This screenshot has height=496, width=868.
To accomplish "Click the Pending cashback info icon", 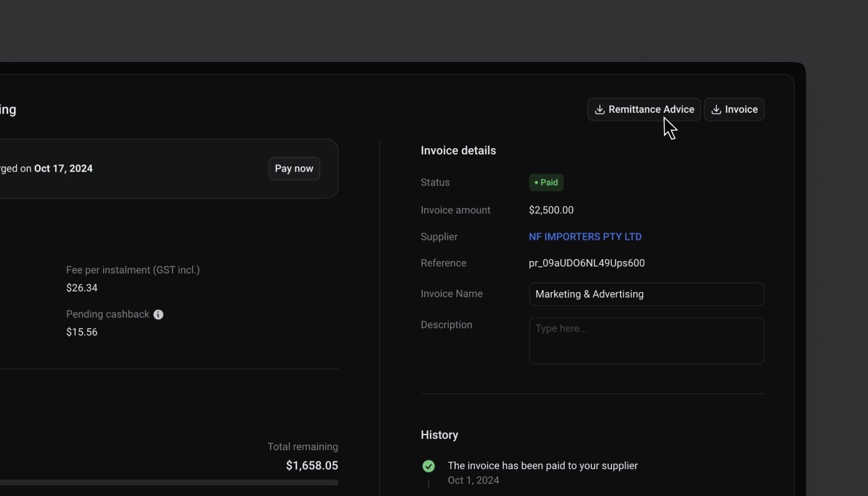I will 158,314.
